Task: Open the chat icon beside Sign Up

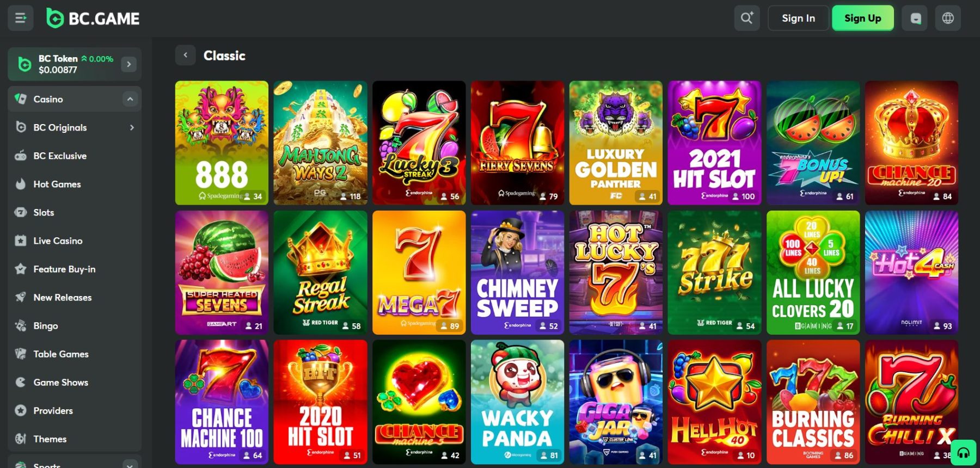Action: (915, 19)
